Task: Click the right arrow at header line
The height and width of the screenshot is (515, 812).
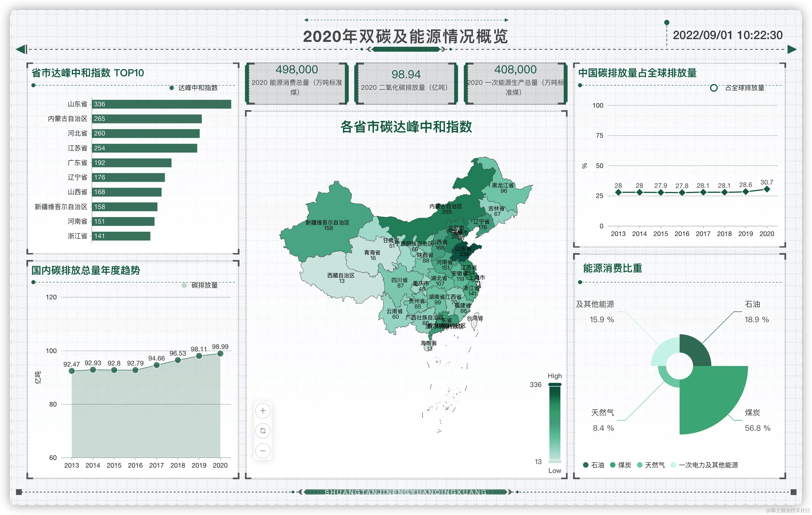Action: (792, 49)
